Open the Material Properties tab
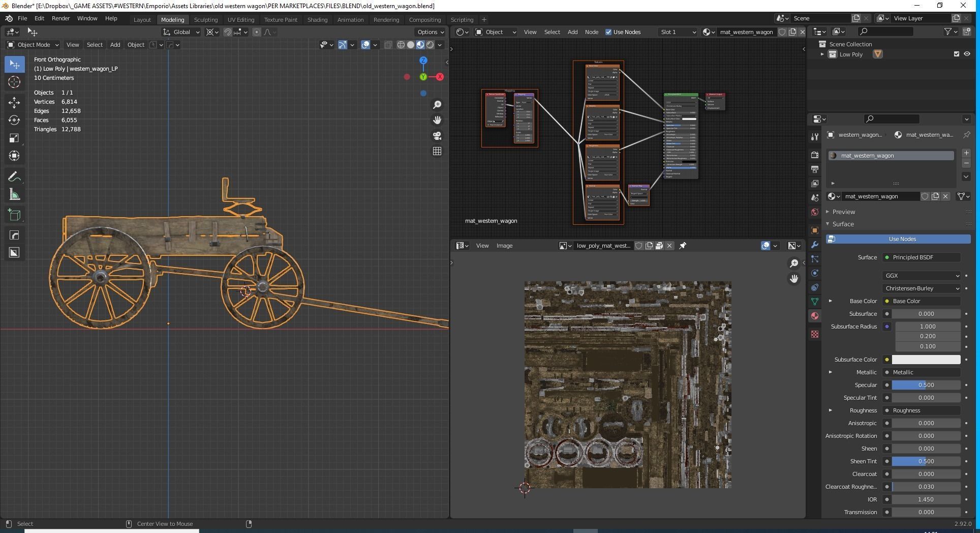Screen dimensions: 980x533 [x=815, y=316]
